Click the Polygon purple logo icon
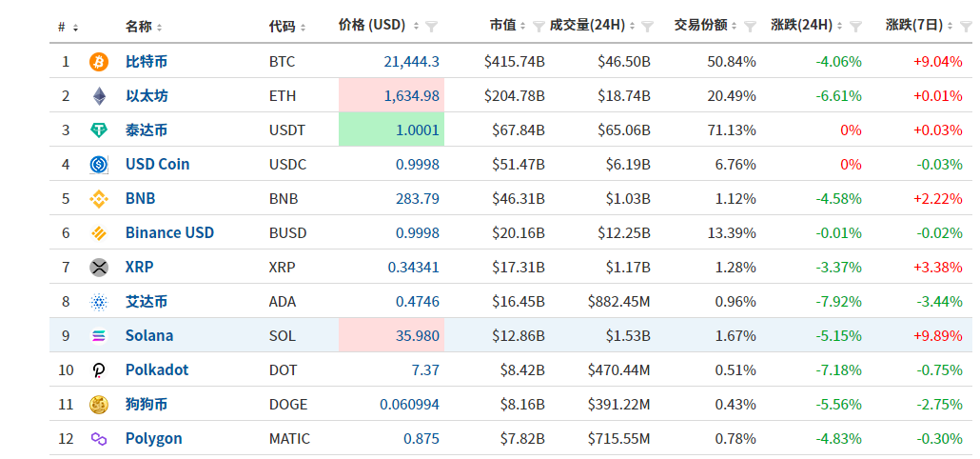This screenshot has height=459, width=980. point(99,439)
